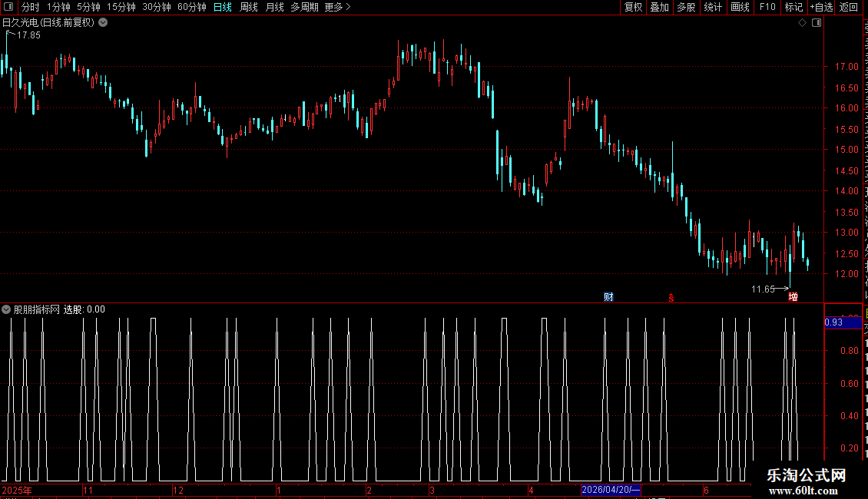Open F10 company info
The image size is (868, 499).
tap(767, 7)
